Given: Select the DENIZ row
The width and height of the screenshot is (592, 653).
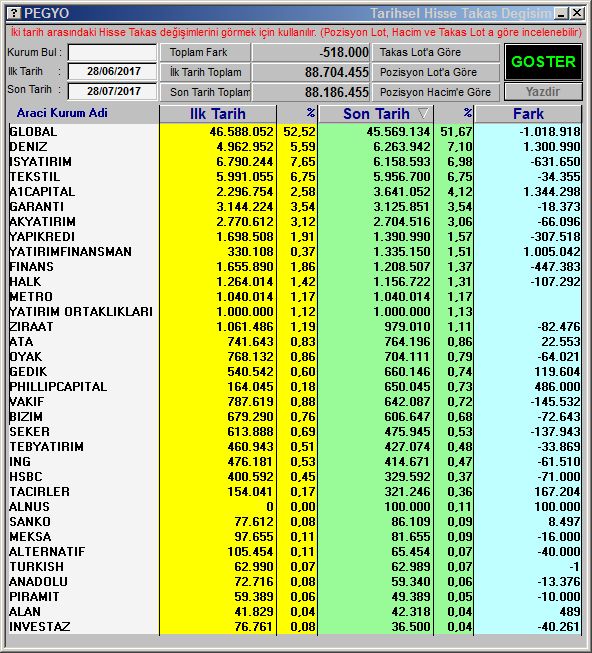Looking at the screenshot, I should 295,147.
